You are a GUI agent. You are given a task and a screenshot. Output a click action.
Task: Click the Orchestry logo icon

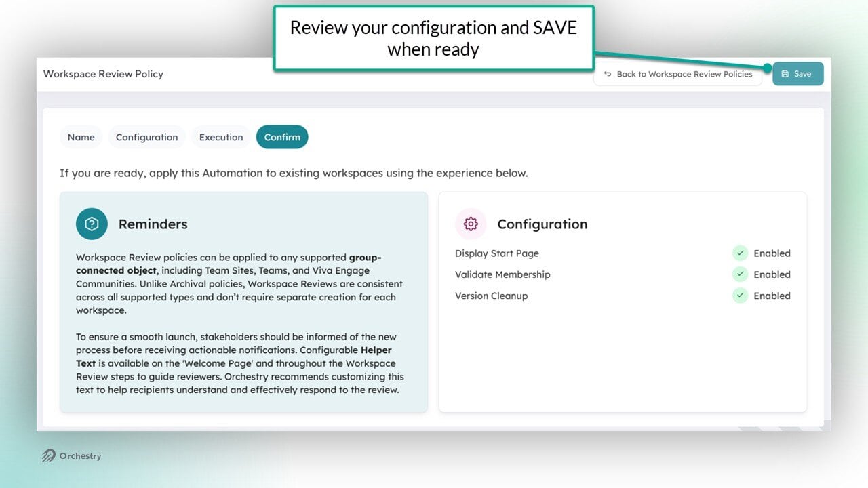[48, 456]
